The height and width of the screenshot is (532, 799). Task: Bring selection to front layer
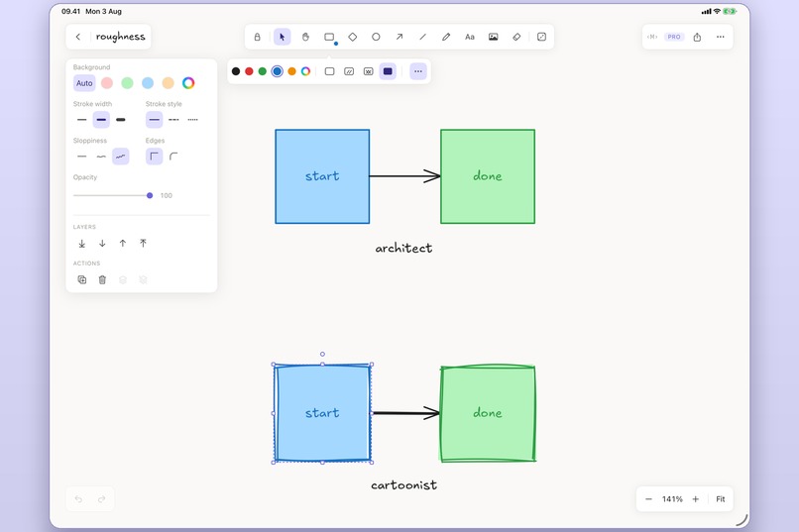[x=143, y=244]
